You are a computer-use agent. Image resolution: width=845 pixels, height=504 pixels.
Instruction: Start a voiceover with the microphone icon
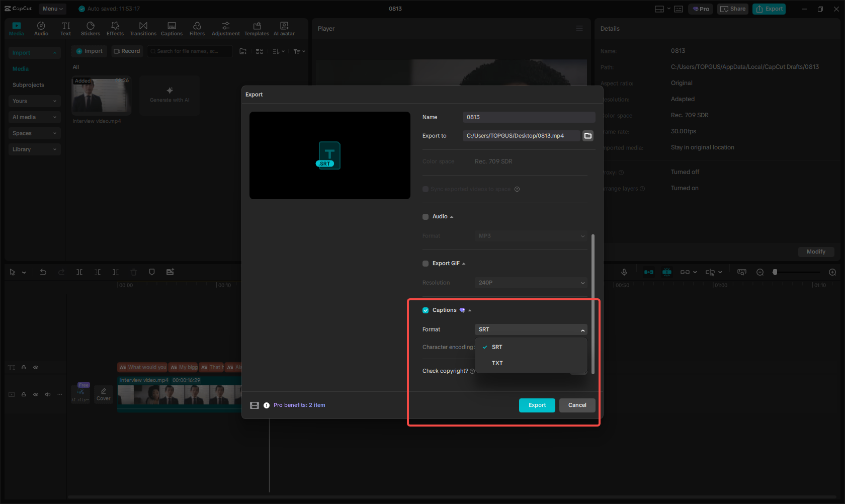coord(624,272)
